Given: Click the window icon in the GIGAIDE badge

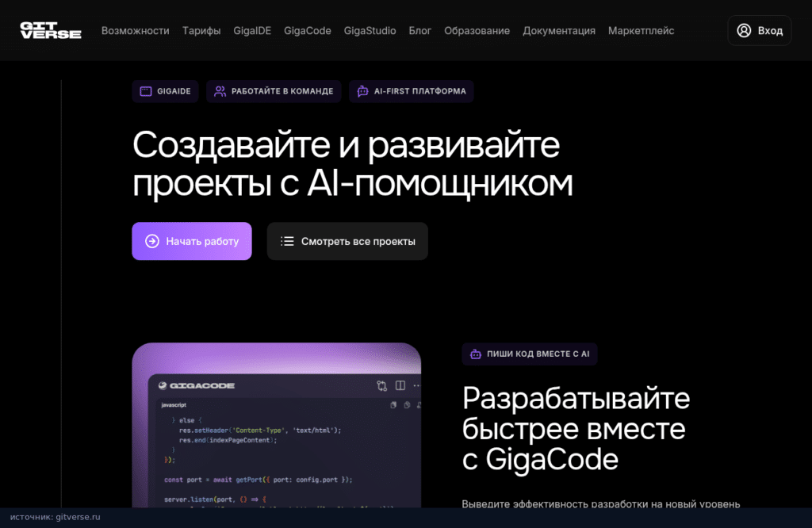Looking at the screenshot, I should (x=146, y=91).
